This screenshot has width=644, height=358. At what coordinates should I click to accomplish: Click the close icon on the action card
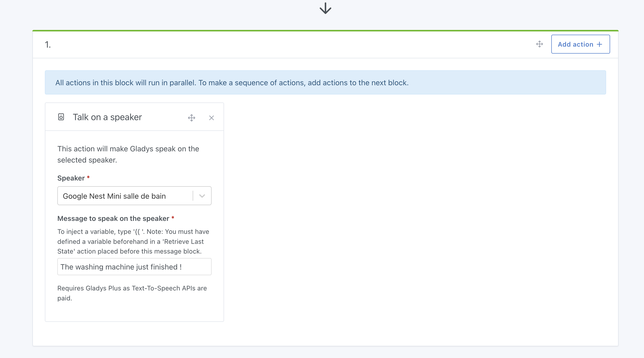point(211,118)
